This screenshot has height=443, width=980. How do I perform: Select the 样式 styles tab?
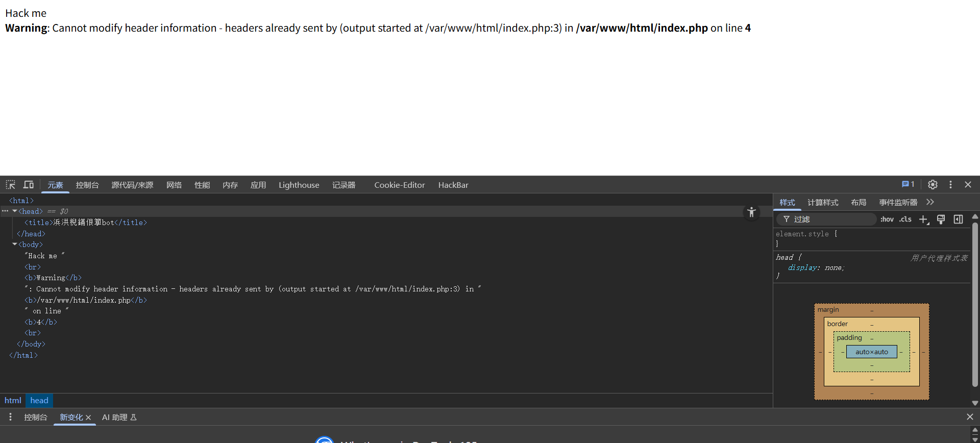coord(787,203)
